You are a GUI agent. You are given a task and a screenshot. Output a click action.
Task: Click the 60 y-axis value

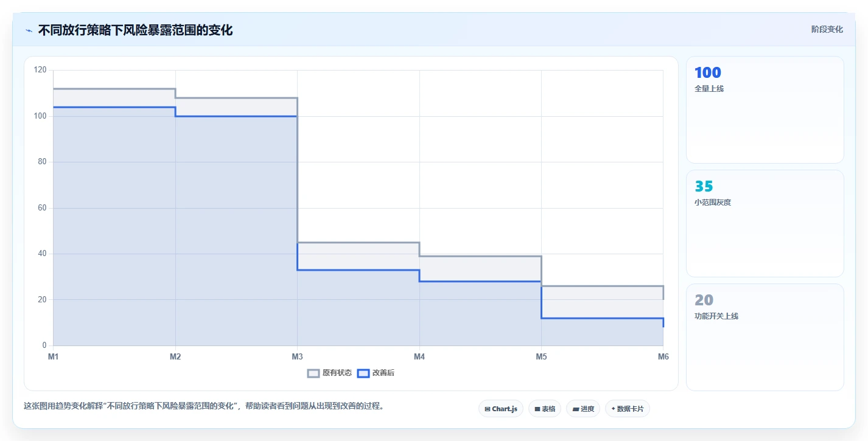(x=42, y=208)
